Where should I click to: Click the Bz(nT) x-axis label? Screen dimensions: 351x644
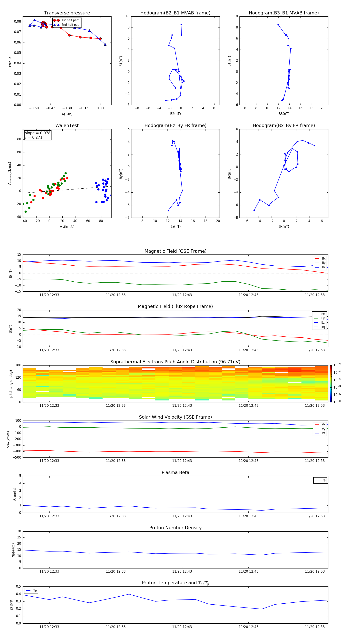[x=175, y=227]
